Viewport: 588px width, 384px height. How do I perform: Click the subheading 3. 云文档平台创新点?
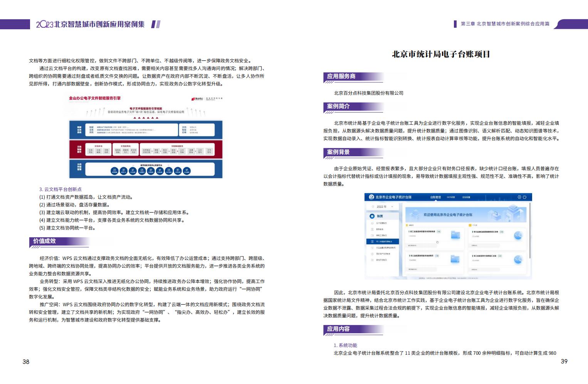point(60,189)
